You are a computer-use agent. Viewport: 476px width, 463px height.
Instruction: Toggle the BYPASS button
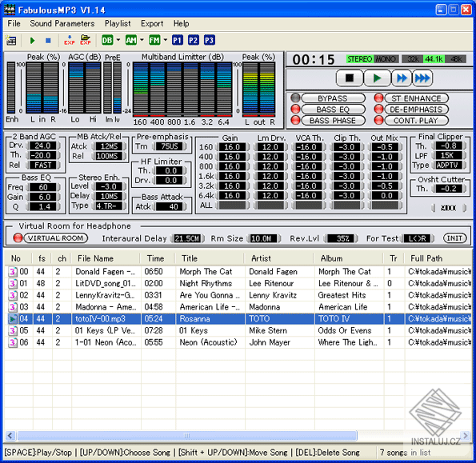333,98
